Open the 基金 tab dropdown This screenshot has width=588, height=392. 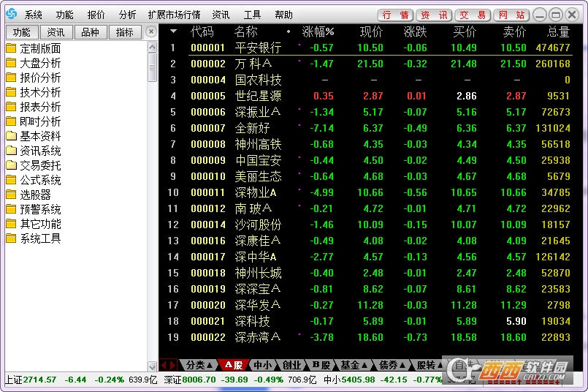[x=354, y=365]
